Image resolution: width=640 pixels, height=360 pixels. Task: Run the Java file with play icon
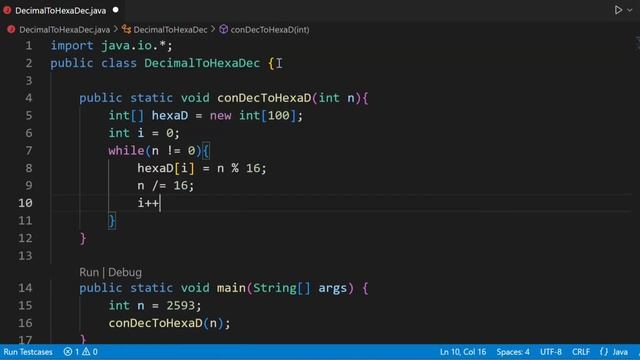618,10
